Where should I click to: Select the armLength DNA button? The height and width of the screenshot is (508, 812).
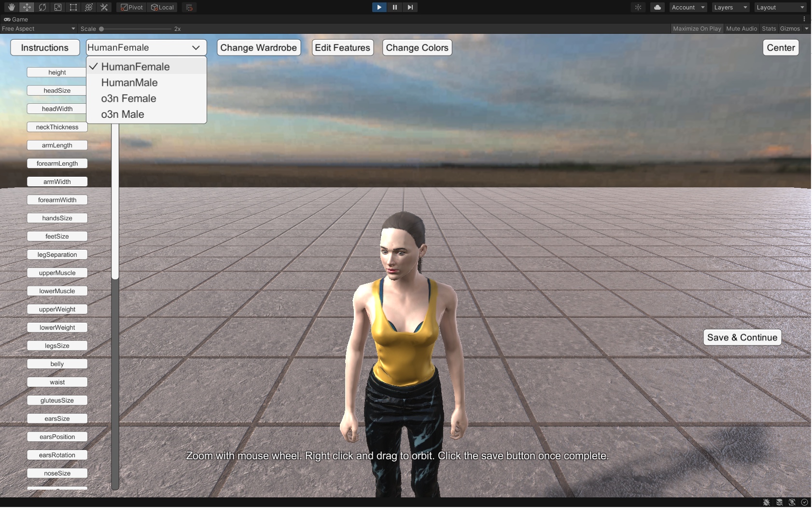[57, 145]
